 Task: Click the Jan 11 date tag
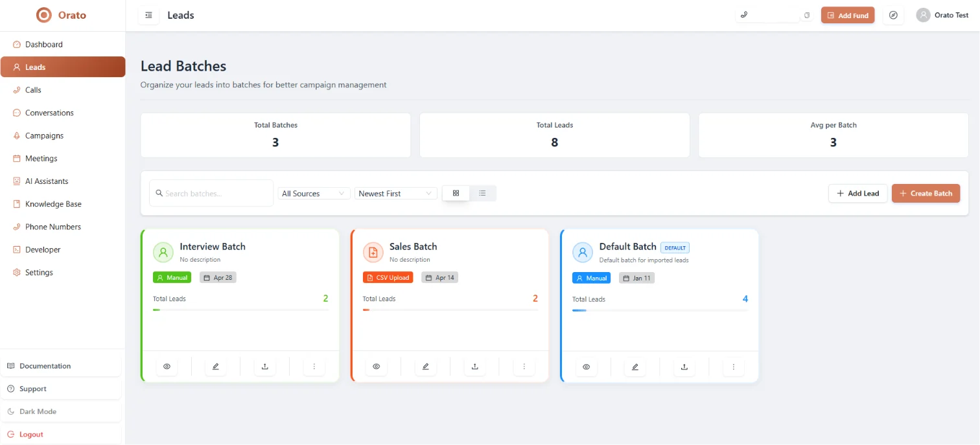point(636,278)
